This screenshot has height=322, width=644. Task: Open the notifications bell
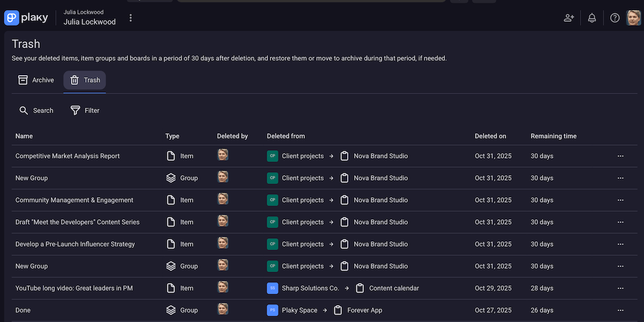(592, 18)
